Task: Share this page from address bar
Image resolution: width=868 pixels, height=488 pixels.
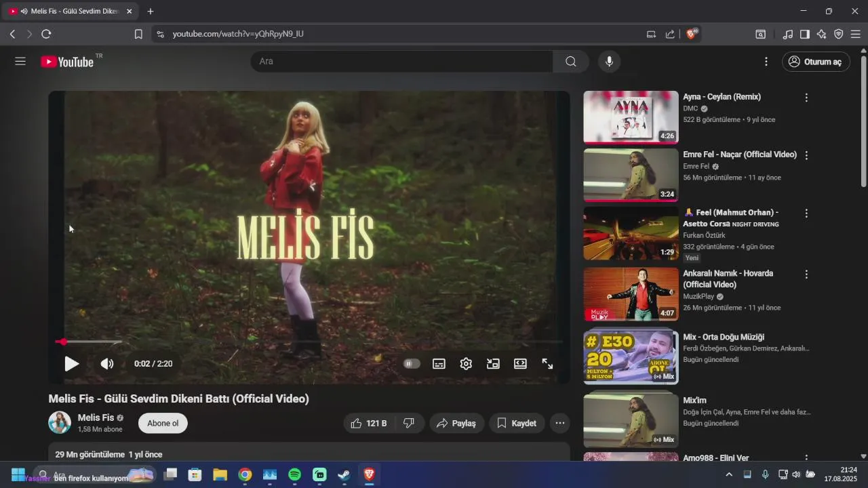Action: click(670, 34)
